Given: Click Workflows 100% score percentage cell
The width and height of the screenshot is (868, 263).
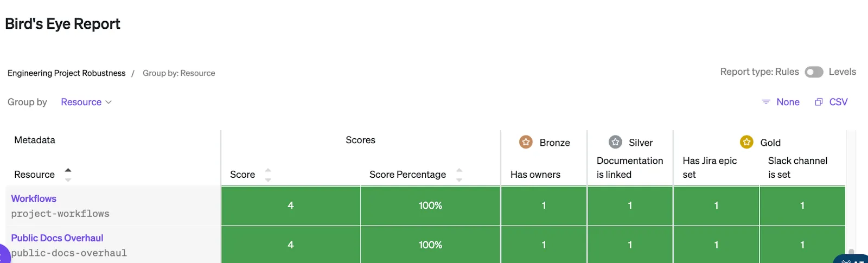Looking at the screenshot, I should click(430, 206).
